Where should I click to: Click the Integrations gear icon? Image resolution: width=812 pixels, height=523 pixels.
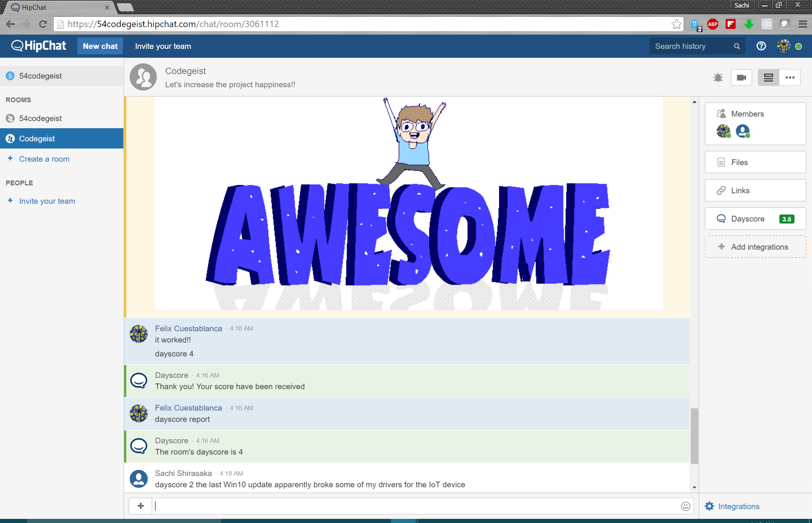pyautogui.click(x=709, y=506)
